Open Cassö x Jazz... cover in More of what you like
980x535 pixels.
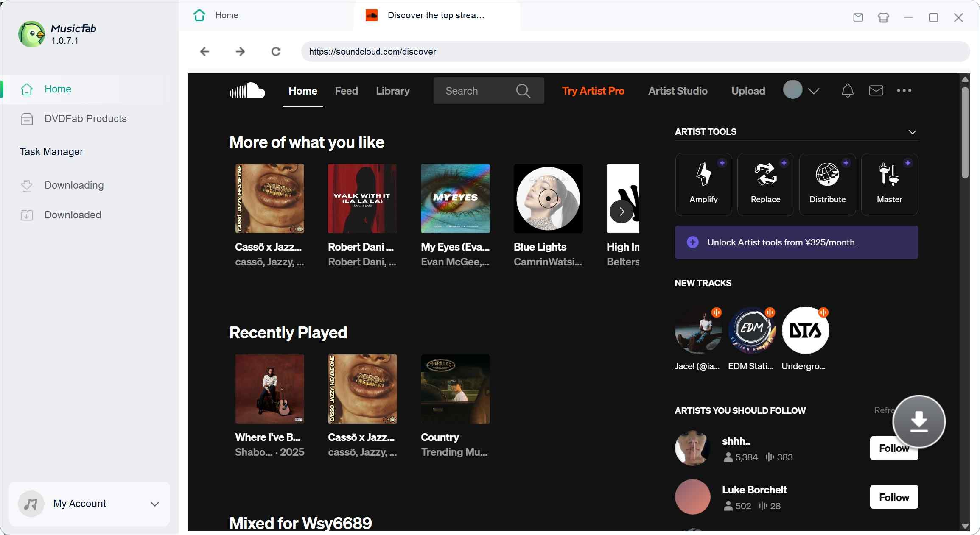[x=269, y=198]
